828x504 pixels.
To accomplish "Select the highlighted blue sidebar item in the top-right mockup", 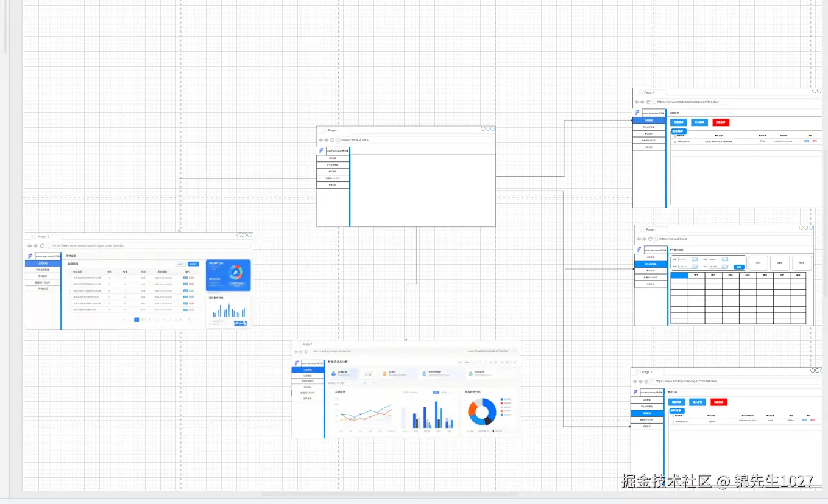I will 648,121.
